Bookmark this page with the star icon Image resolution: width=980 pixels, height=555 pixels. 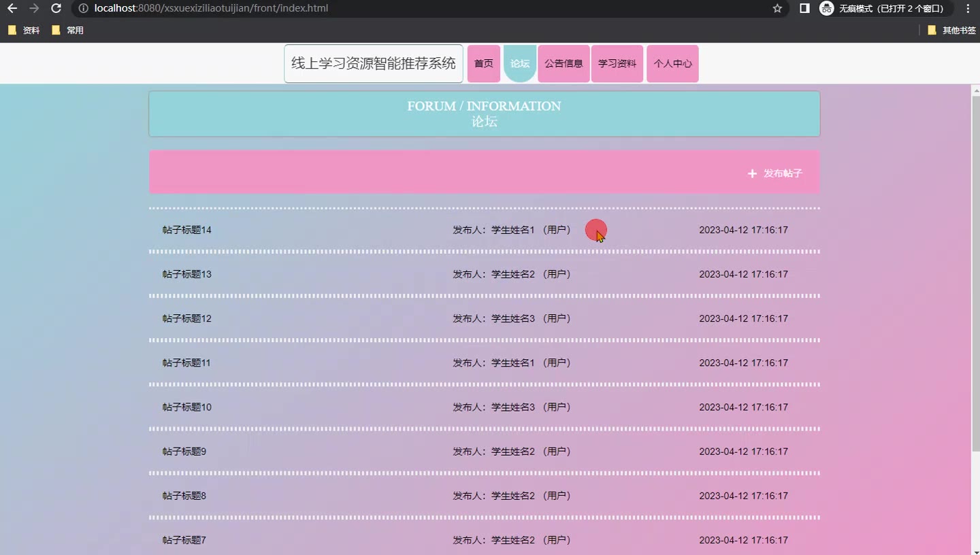(777, 9)
